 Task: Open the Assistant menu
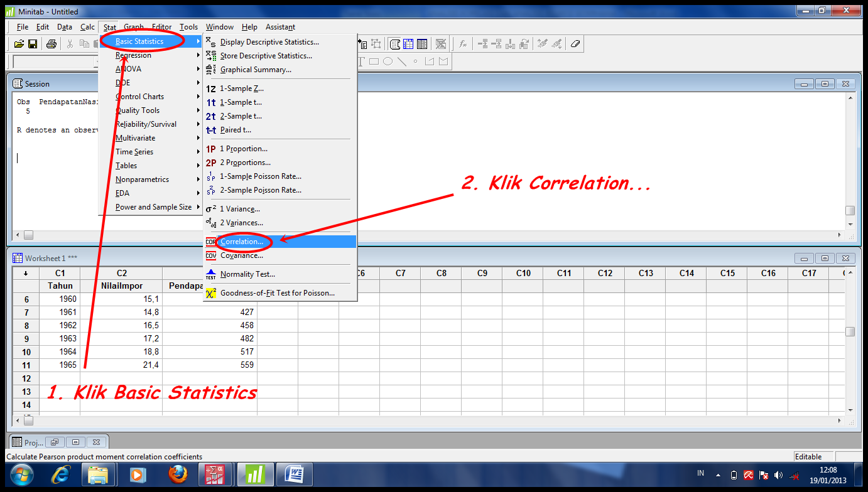280,27
